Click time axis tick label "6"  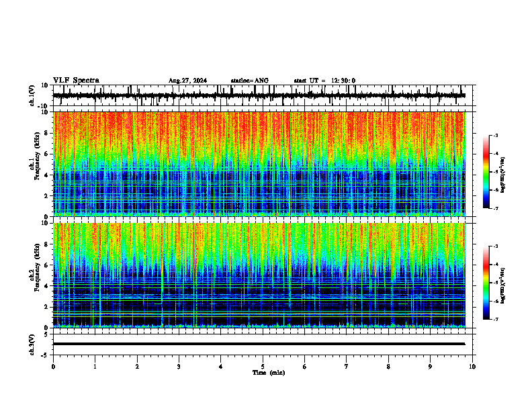pos(305,367)
